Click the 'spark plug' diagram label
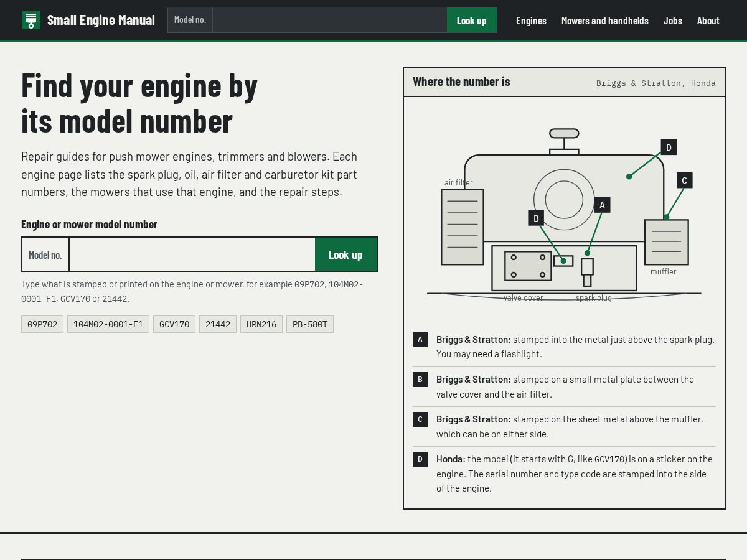This screenshot has height=560, width=747. coord(594,297)
